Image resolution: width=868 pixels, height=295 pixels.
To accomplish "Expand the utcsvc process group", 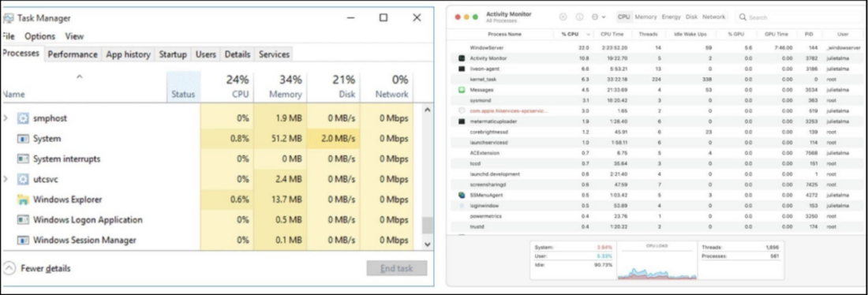I will (6, 179).
